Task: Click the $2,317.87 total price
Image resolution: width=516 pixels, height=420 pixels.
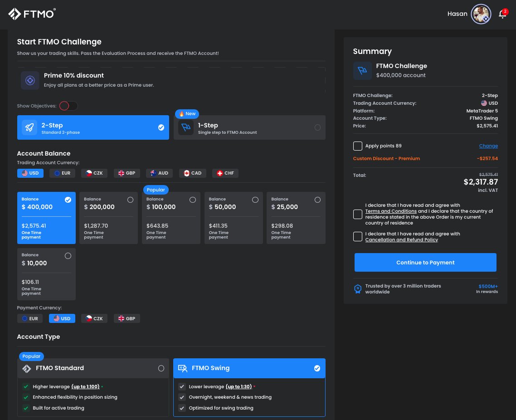Action: point(481,182)
